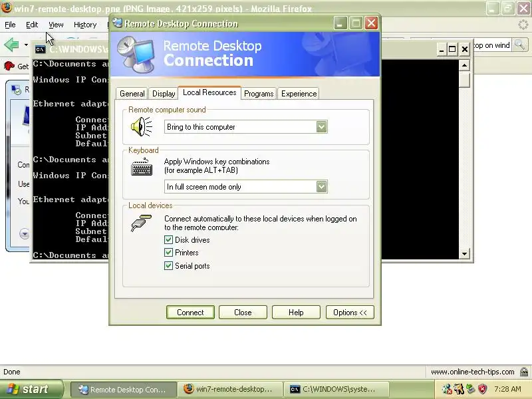The width and height of the screenshot is (532, 399).
Task: Click the Connect button
Action: pos(190,312)
